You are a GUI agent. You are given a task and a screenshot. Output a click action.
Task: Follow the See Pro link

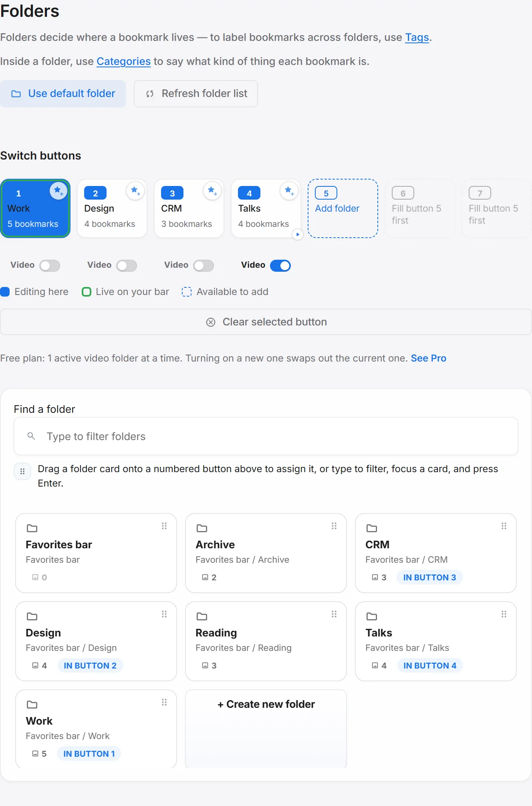tap(429, 358)
